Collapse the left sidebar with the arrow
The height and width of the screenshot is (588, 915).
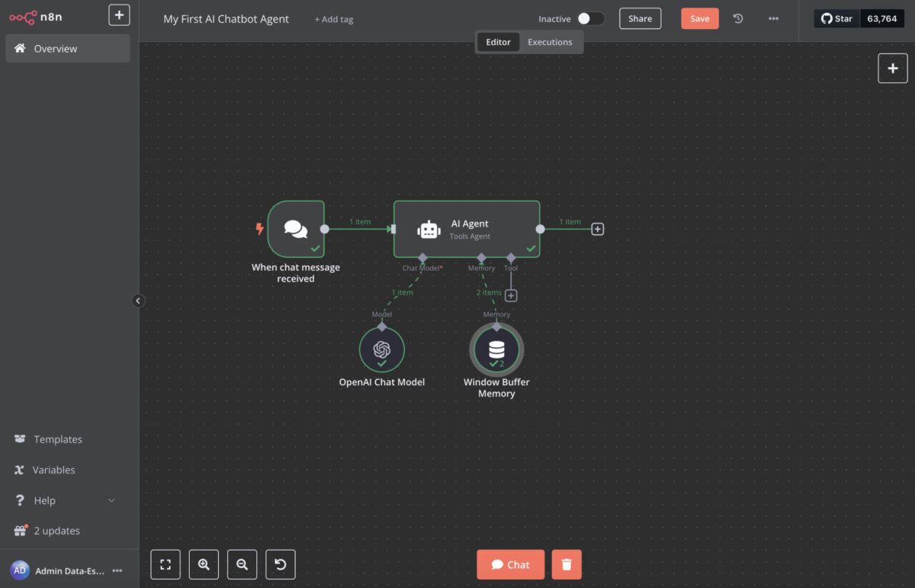click(138, 300)
